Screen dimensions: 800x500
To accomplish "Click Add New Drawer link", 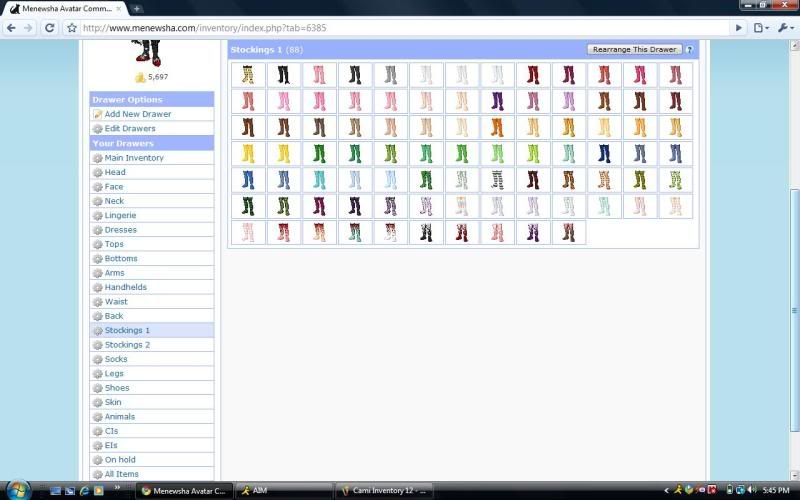I will click(x=138, y=114).
